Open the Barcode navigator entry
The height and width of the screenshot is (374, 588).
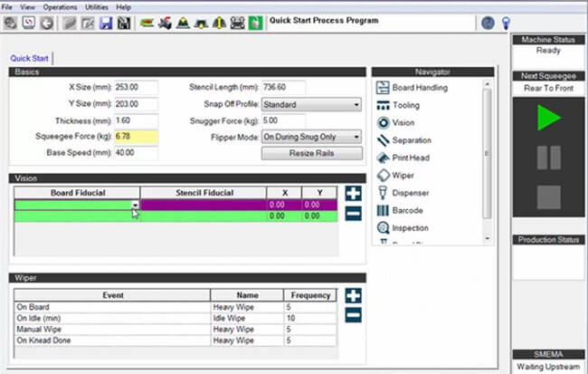[408, 210]
